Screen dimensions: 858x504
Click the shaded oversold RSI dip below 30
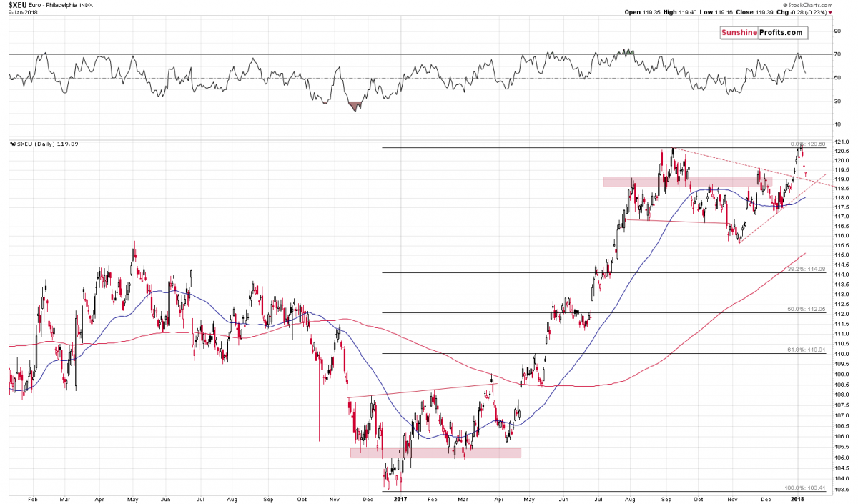click(x=355, y=106)
